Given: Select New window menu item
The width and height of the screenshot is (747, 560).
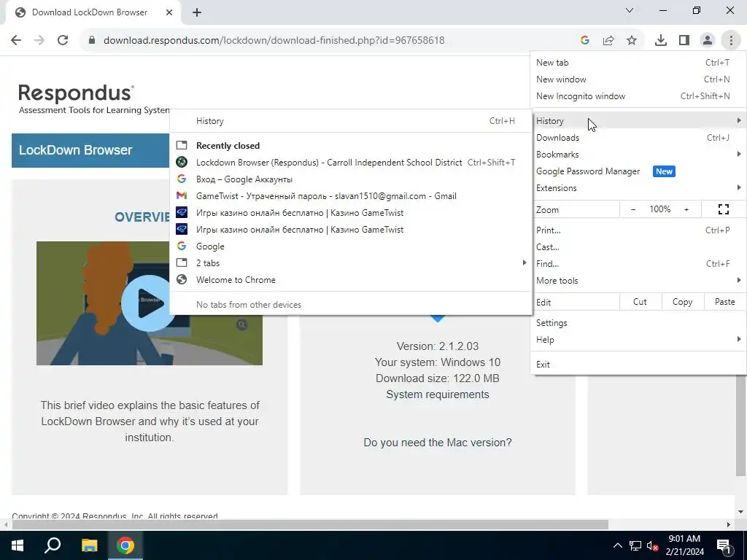Looking at the screenshot, I should tap(638, 79).
